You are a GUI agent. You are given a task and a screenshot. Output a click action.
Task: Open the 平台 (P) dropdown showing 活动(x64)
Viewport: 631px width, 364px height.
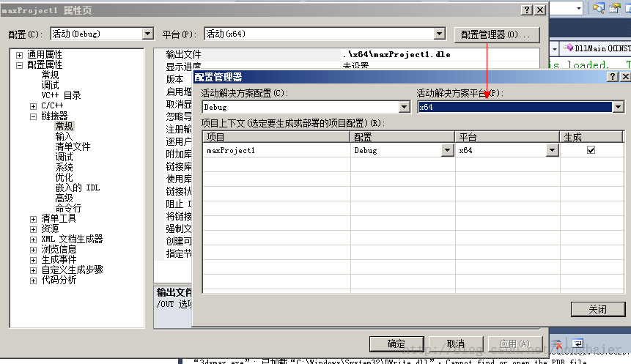point(440,34)
